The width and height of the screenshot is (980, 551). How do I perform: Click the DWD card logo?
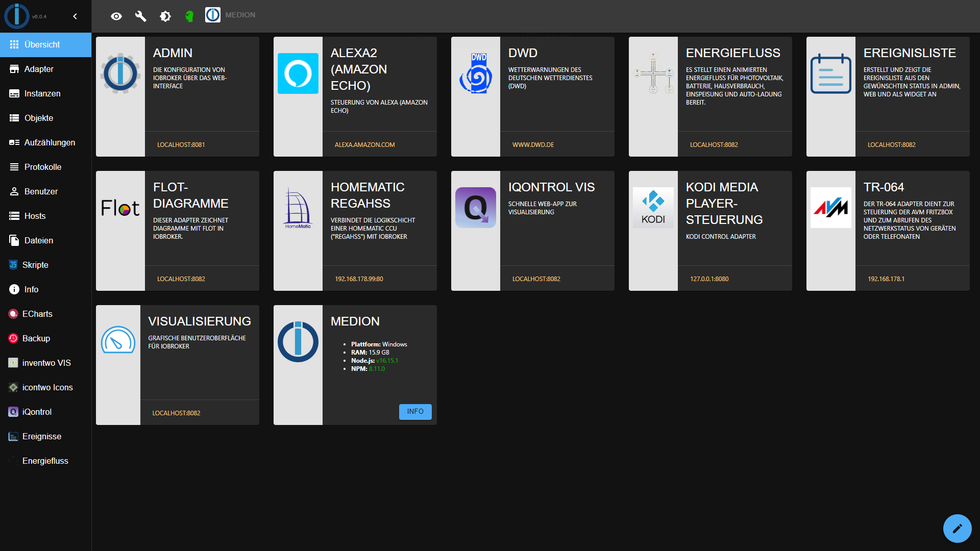476,73
